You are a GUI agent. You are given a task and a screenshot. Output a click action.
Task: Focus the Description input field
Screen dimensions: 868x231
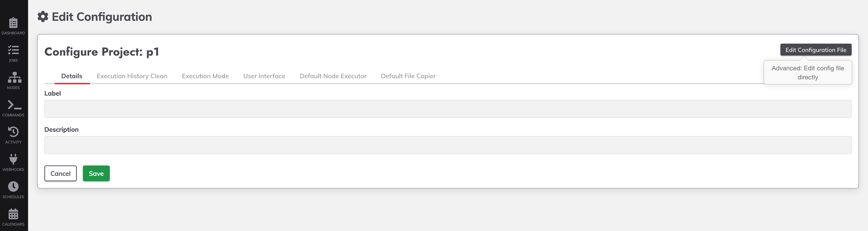pos(448,145)
